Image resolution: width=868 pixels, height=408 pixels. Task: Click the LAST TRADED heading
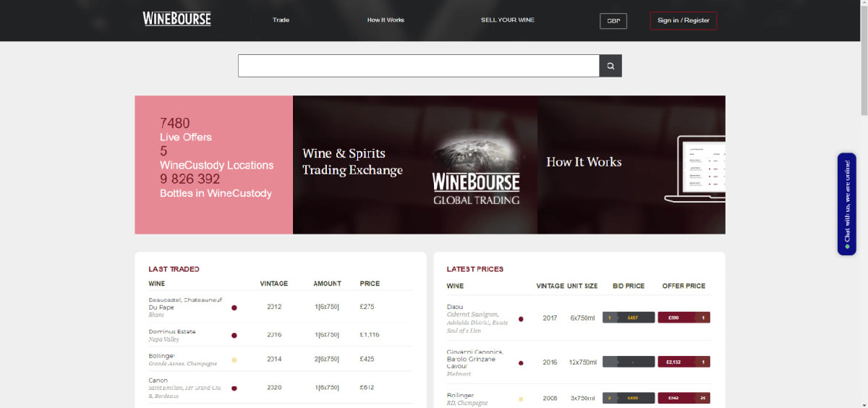pyautogui.click(x=174, y=269)
